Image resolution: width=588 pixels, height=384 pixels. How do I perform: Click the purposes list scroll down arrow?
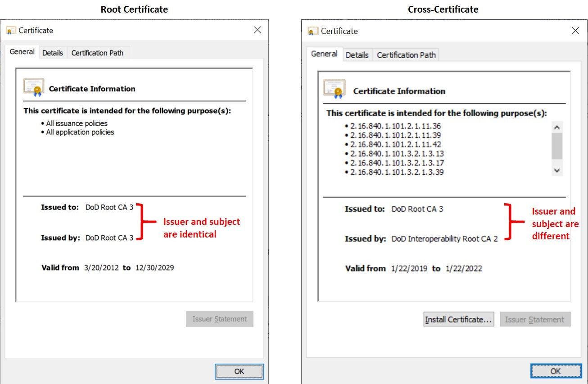tap(557, 170)
